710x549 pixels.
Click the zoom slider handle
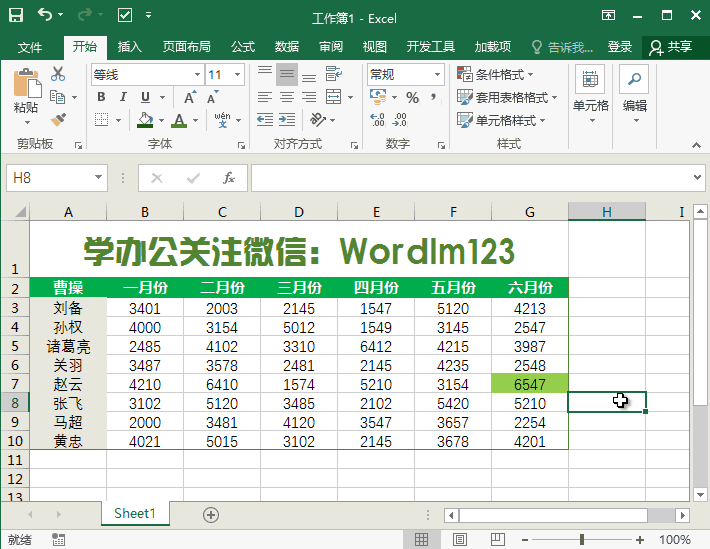(582, 540)
